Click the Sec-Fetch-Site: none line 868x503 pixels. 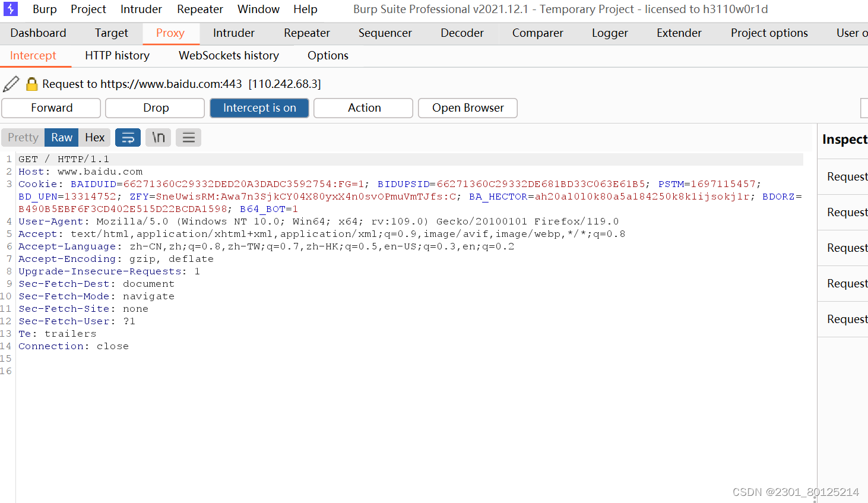(x=83, y=309)
